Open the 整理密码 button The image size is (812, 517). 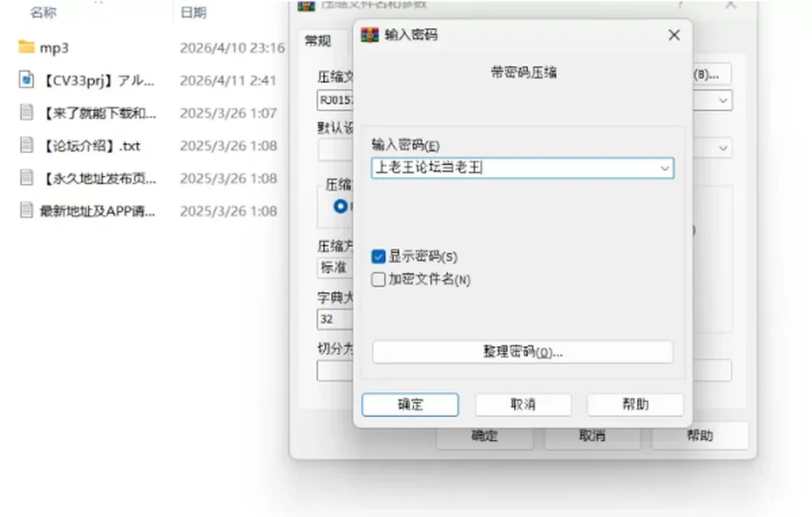[523, 352]
